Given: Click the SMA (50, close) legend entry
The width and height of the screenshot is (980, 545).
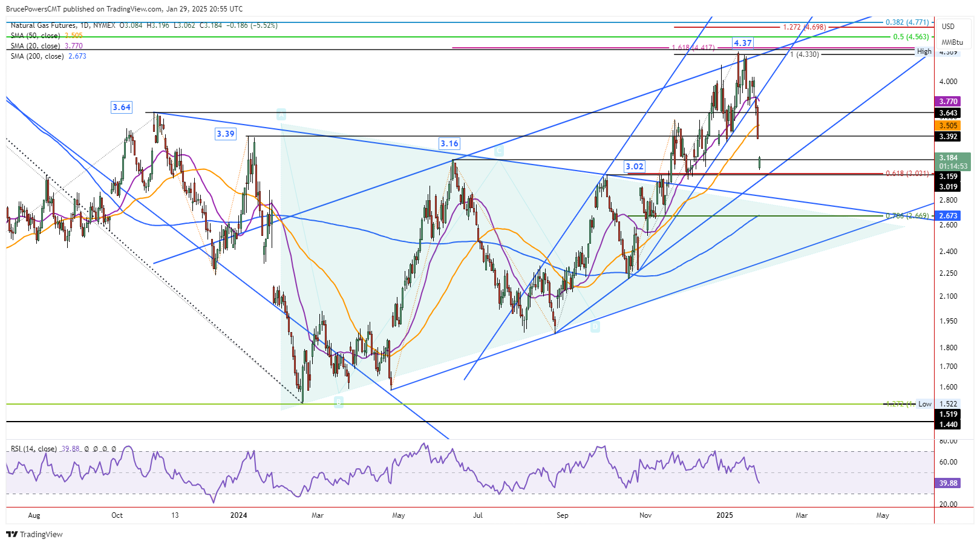Looking at the screenshot, I should 47,36.
